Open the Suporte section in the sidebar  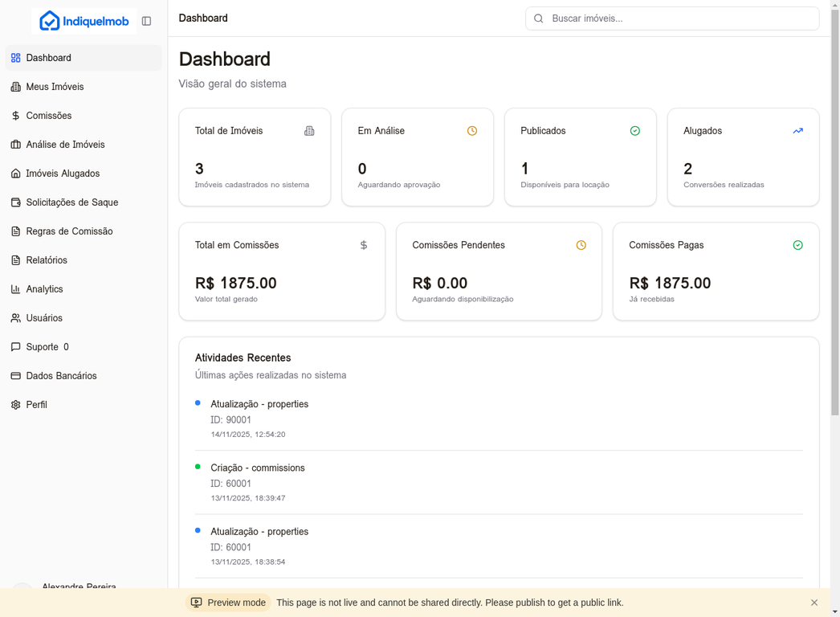pos(46,346)
